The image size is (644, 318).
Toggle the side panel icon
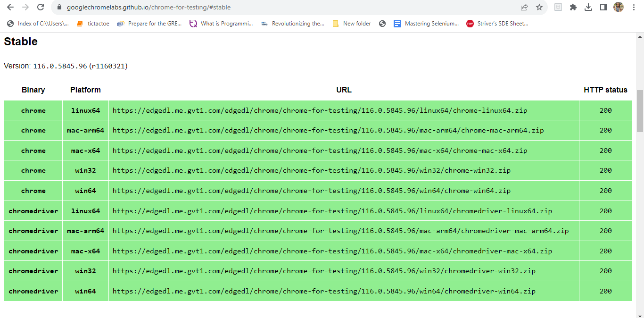pos(603,7)
